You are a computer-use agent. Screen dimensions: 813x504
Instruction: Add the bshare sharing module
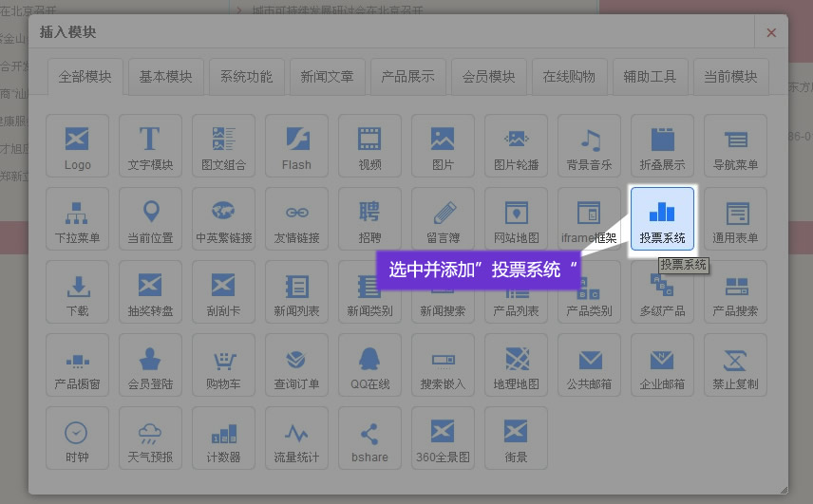[369, 439]
